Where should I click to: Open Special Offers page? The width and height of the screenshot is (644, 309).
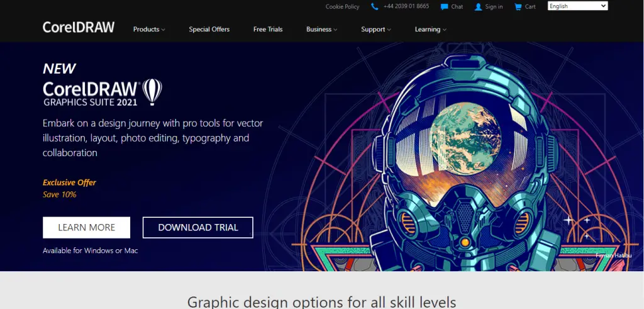(x=209, y=29)
